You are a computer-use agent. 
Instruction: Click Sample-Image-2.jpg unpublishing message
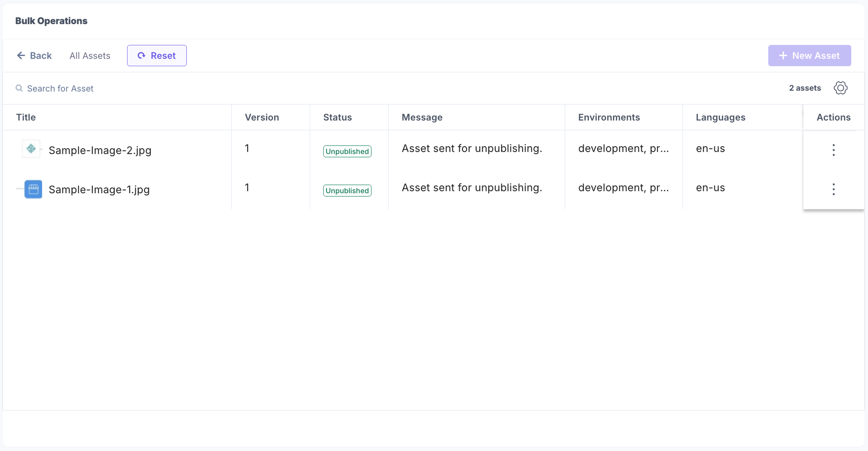point(472,148)
